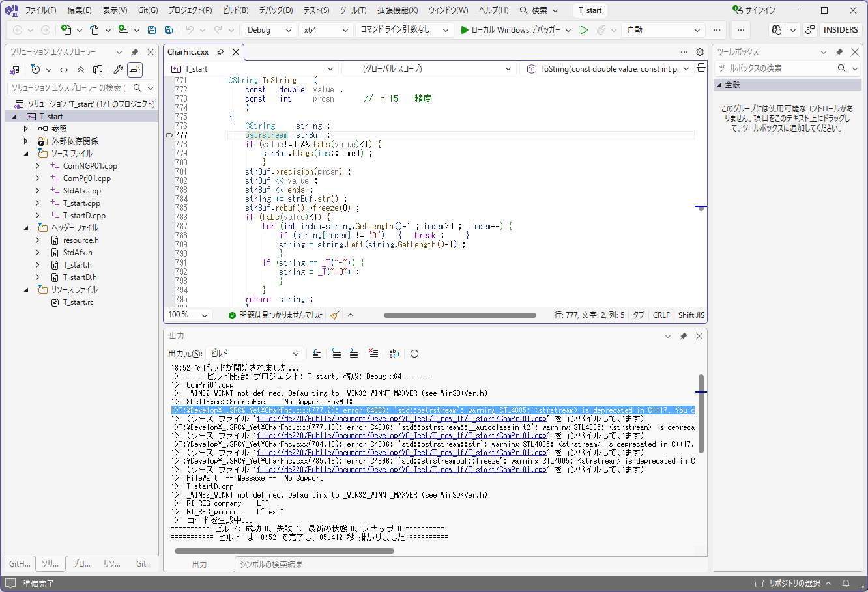
Task: Click Find Message in Code icon in Output
Action: 317,354
